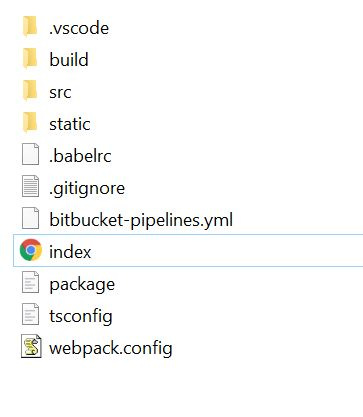The height and width of the screenshot is (417, 363).
Task: Select the static folder name
Action: click(x=70, y=124)
